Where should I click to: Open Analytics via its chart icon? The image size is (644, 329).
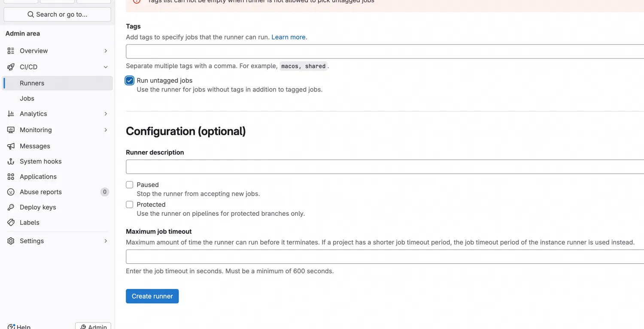pos(10,114)
